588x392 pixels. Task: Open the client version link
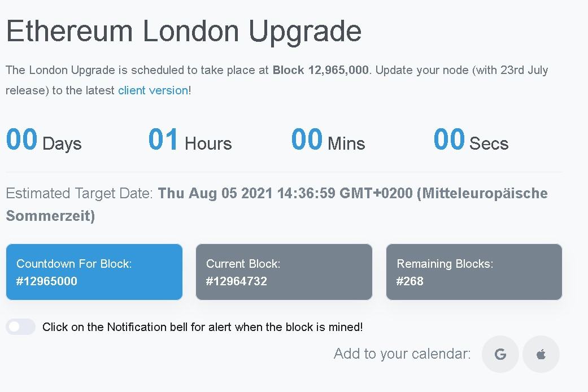tap(153, 90)
